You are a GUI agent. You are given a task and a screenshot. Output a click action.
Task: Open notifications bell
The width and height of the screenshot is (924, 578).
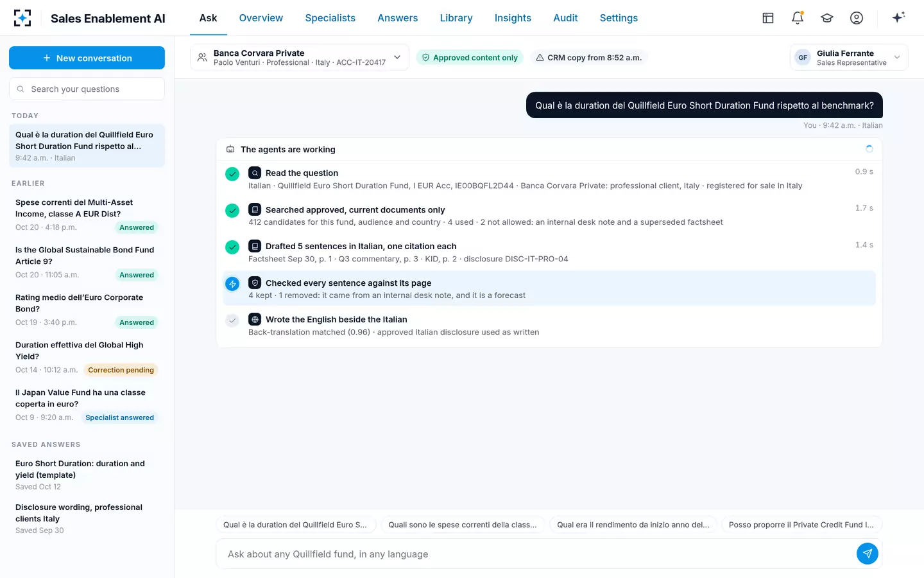point(798,18)
